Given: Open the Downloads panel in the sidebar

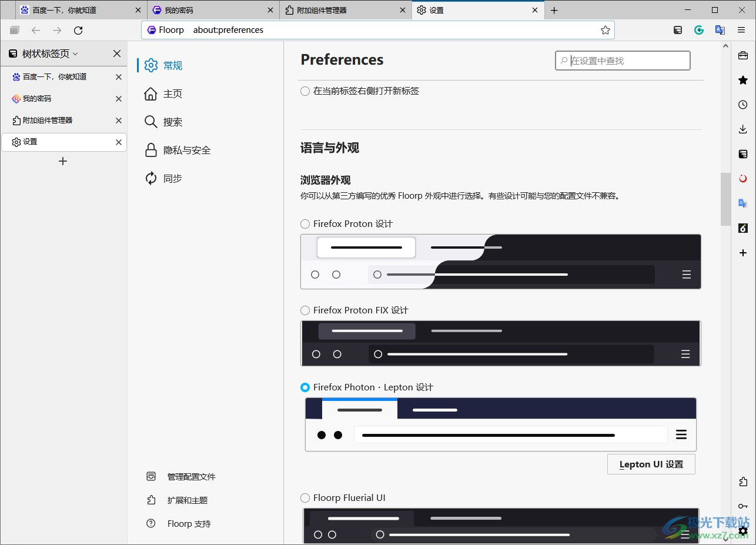Looking at the screenshot, I should coord(742,129).
